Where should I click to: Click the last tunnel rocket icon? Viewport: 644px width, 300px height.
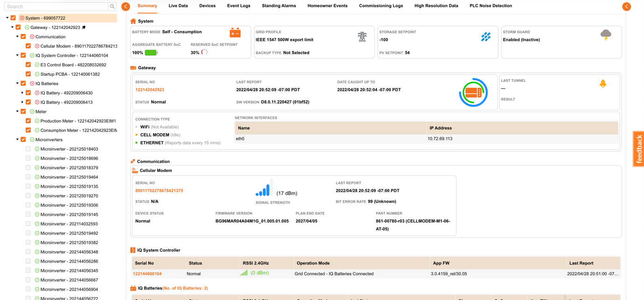click(603, 83)
